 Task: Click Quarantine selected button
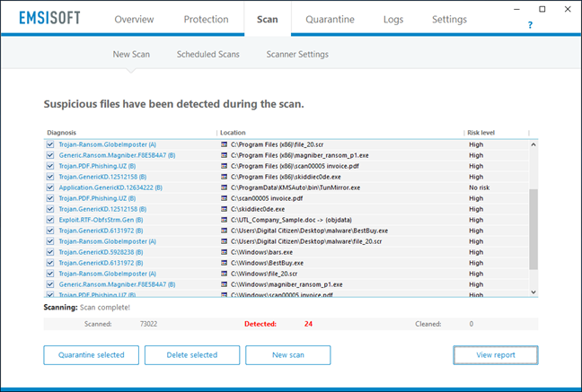92,355
